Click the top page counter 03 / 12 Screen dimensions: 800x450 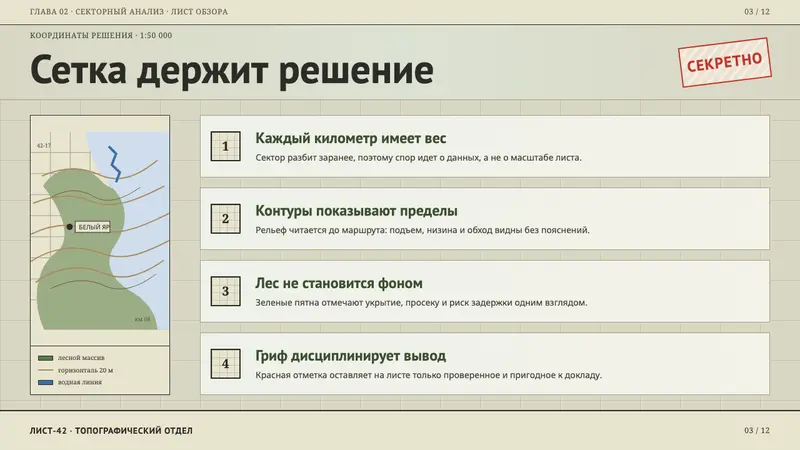[757, 12]
